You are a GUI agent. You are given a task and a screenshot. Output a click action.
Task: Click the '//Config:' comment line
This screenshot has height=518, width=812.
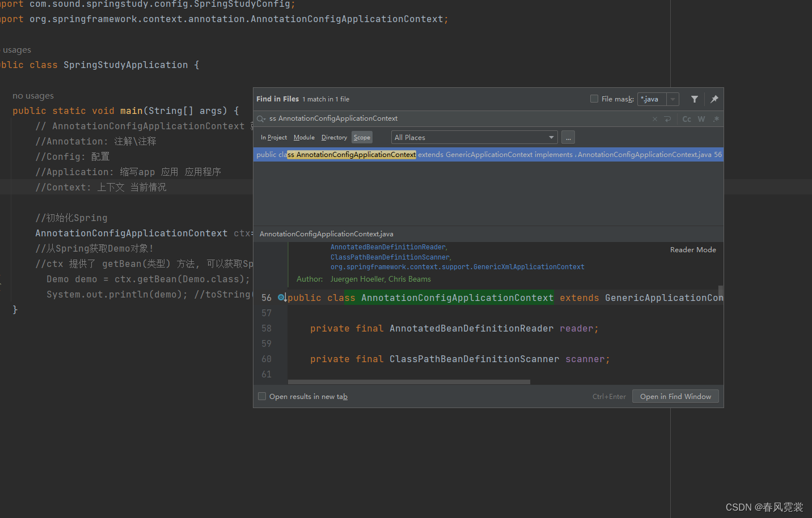[x=73, y=156]
